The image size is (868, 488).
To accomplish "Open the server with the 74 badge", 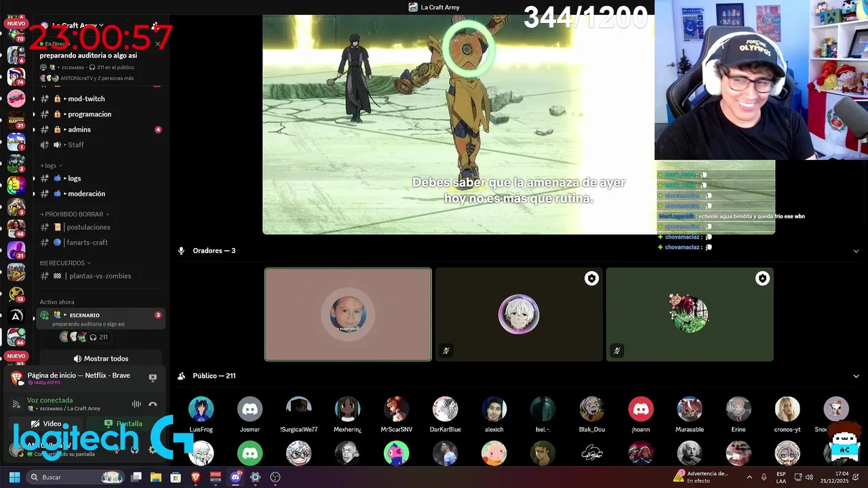I will pyautogui.click(x=16, y=76).
